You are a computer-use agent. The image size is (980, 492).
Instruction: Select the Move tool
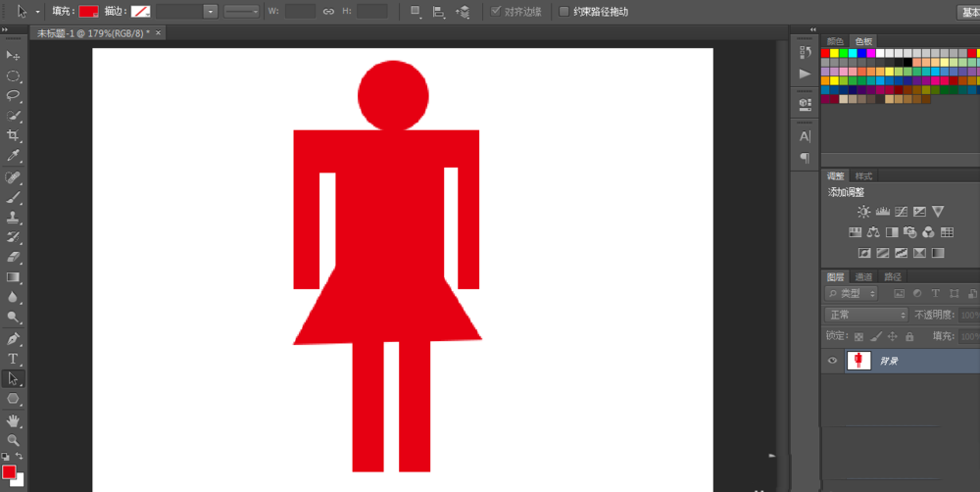click(14, 56)
